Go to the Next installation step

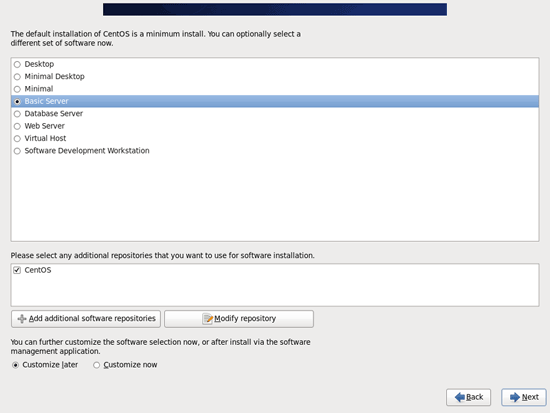click(x=524, y=397)
